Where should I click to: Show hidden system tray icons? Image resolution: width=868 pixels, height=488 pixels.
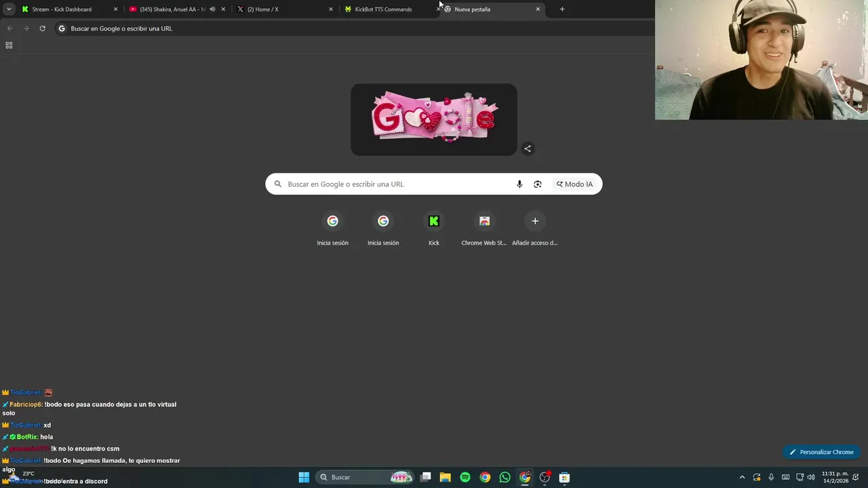click(x=742, y=477)
